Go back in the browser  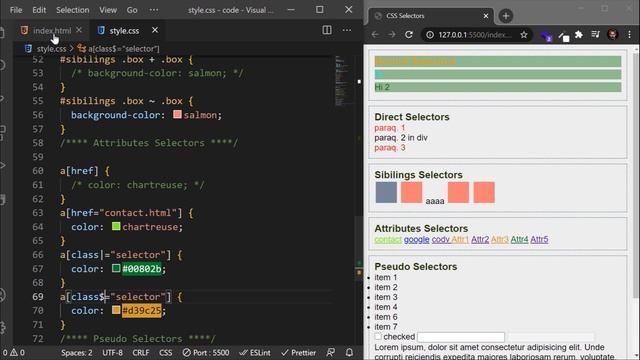(375, 35)
